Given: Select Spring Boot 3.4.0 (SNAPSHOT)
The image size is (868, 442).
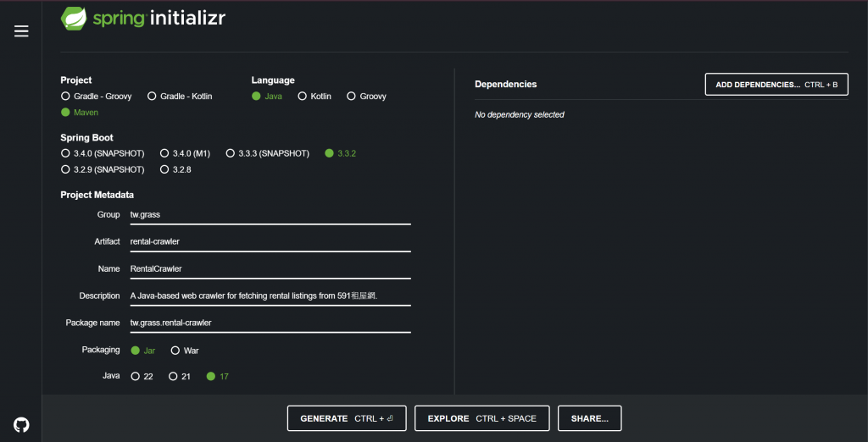Looking at the screenshot, I should tap(103, 153).
